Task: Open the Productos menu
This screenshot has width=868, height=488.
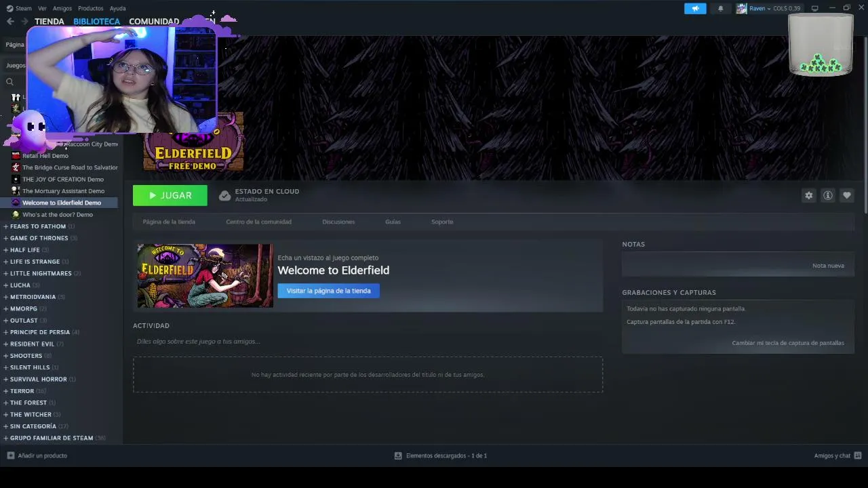Action: [x=91, y=8]
